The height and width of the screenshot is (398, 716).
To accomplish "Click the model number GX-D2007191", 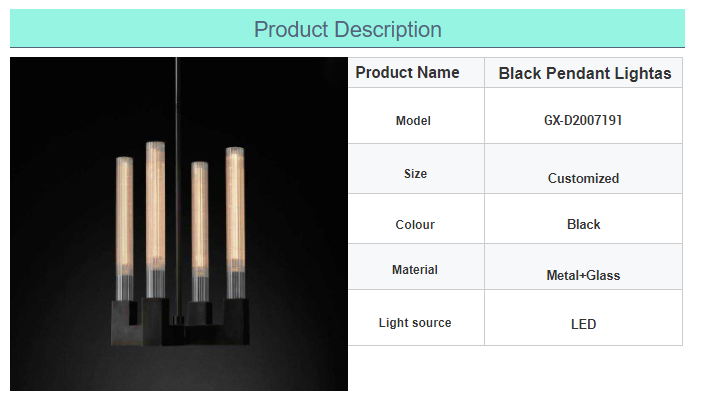I will (583, 120).
